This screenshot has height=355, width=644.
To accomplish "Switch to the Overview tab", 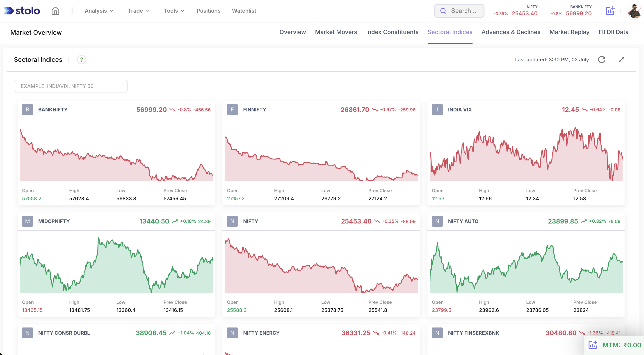I will point(292,32).
